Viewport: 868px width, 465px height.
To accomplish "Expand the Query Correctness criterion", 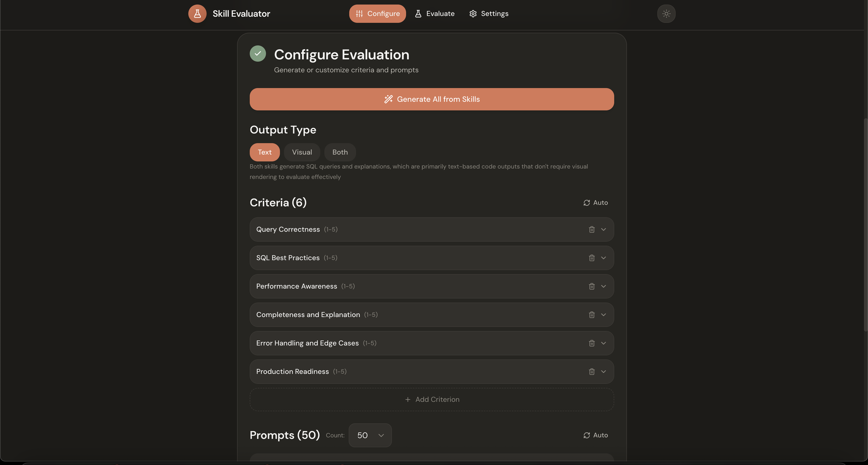I will (603, 230).
